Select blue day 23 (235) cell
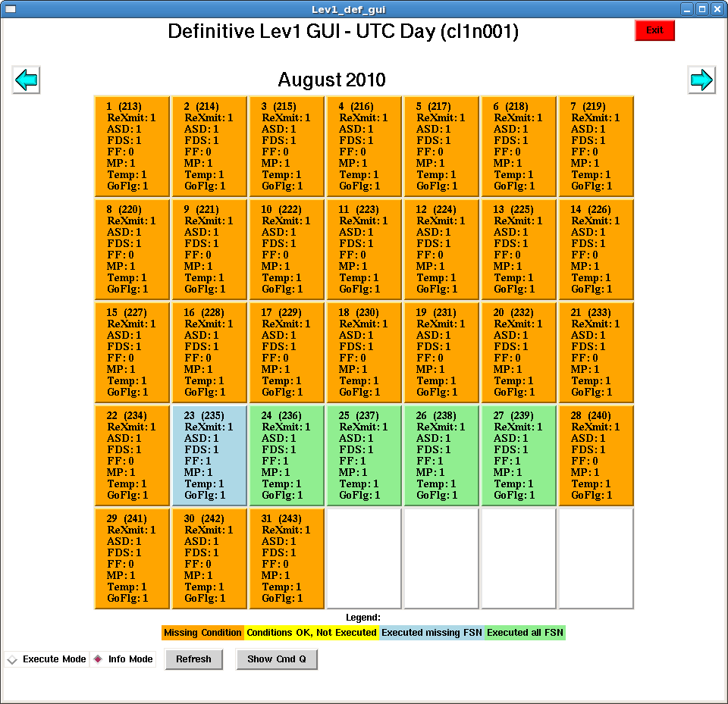The width and height of the screenshot is (728, 704). [209, 455]
